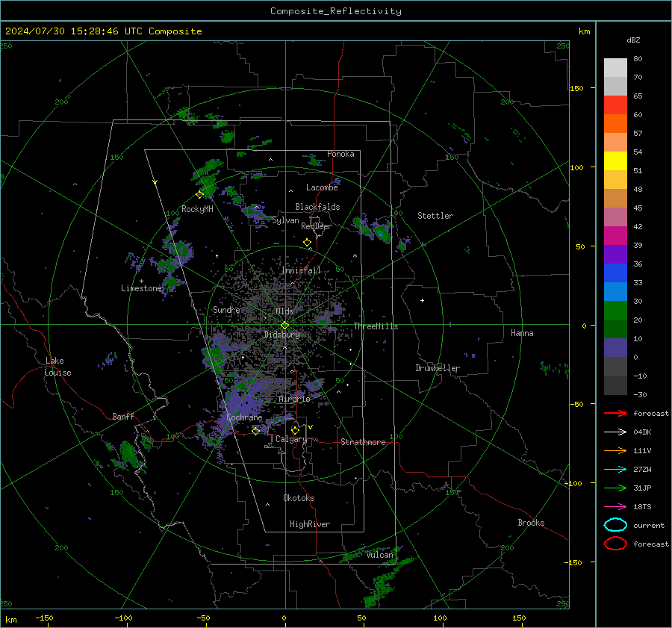Click the HighRiver city label
This screenshot has width=672, height=628.
[310, 524]
